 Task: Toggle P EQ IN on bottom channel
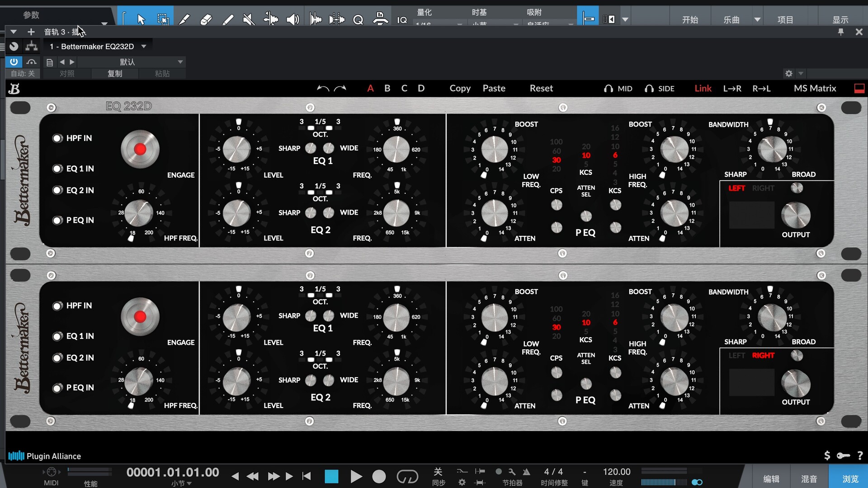pos(57,388)
